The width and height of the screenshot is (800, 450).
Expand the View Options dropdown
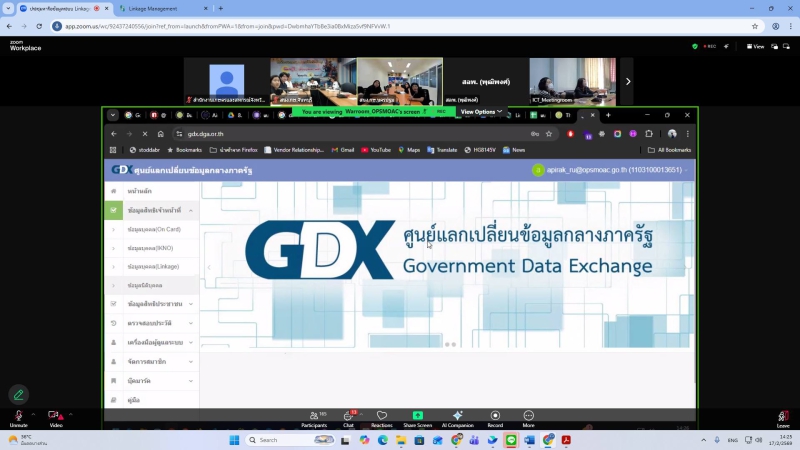coord(480,112)
